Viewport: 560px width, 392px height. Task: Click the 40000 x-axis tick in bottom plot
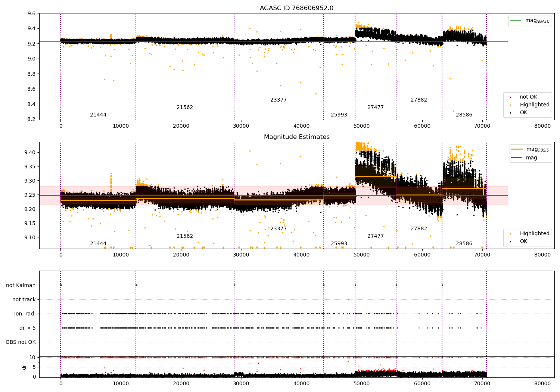(302, 384)
